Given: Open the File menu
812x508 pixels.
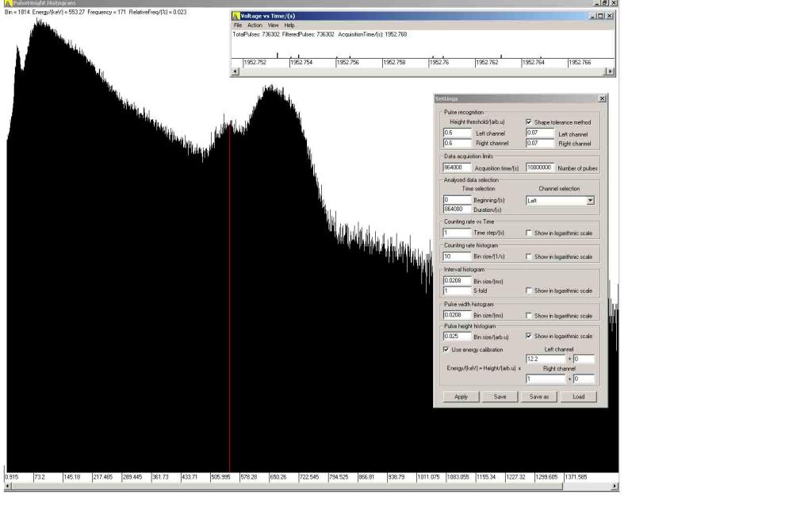Looking at the screenshot, I should (238, 25).
